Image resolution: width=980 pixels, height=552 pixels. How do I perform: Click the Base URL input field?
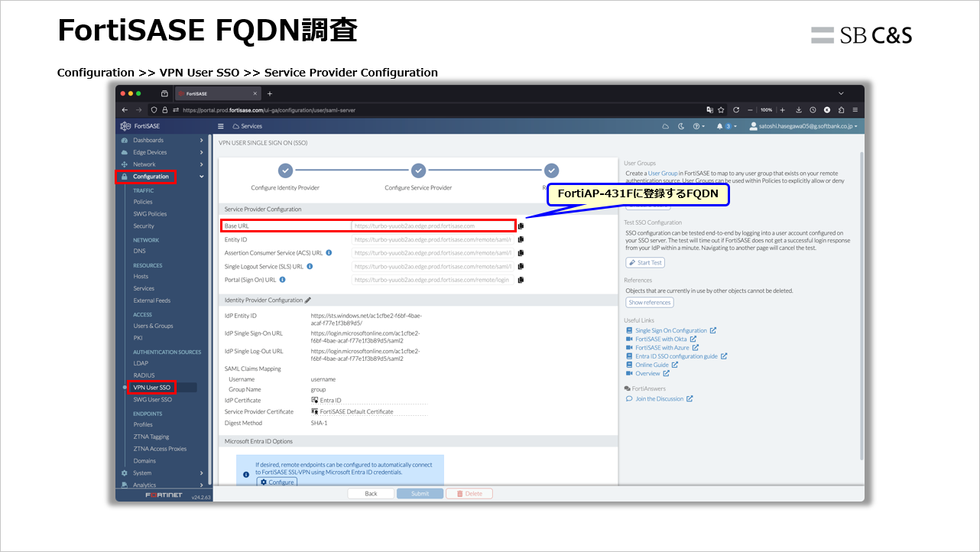point(433,226)
